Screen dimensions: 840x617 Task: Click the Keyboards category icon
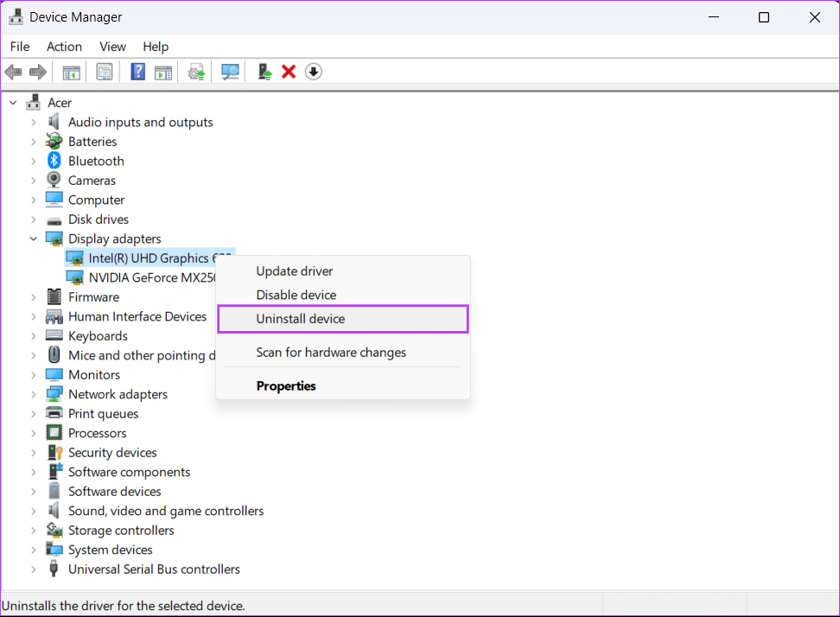coord(54,335)
